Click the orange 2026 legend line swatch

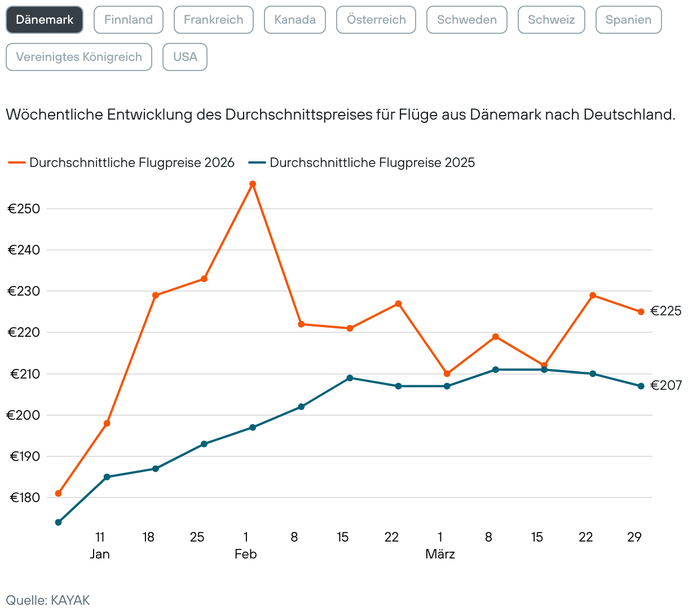pos(17,162)
